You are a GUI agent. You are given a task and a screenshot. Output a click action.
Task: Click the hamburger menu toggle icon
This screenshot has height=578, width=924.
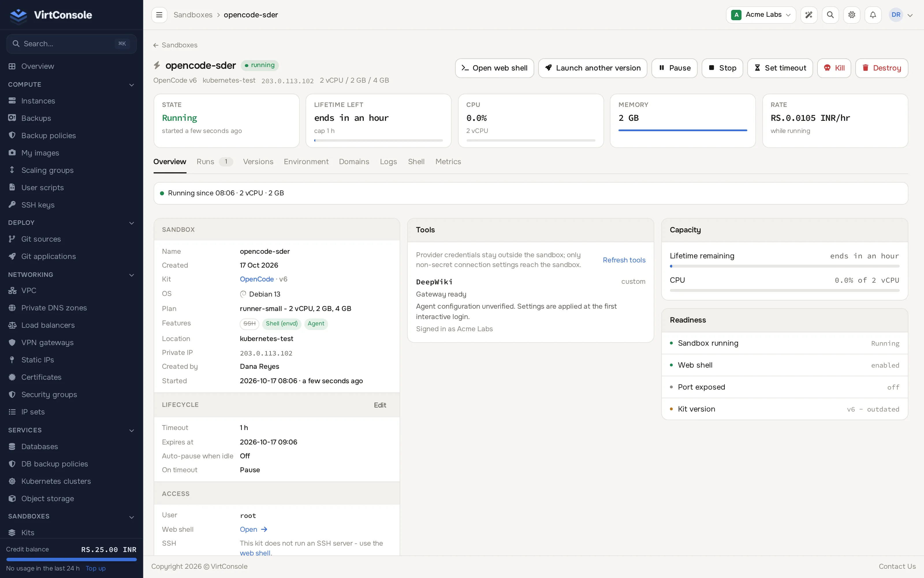pyautogui.click(x=159, y=15)
